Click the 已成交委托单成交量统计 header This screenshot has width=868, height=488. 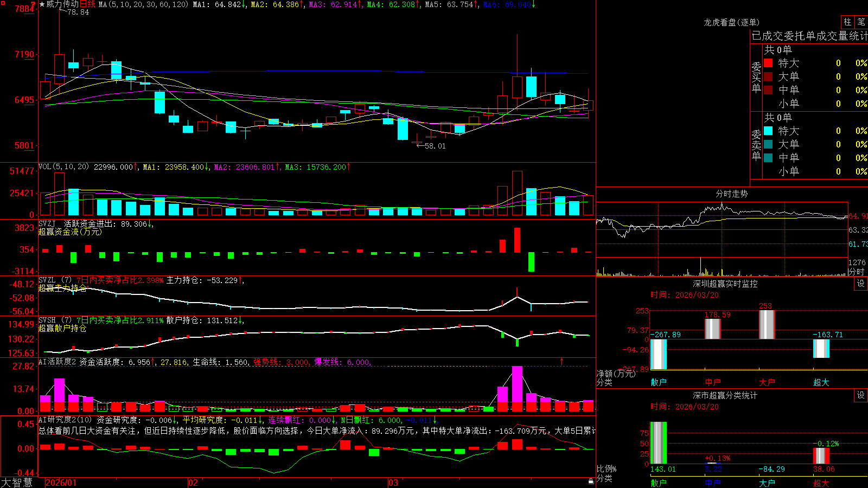pyautogui.click(x=809, y=36)
